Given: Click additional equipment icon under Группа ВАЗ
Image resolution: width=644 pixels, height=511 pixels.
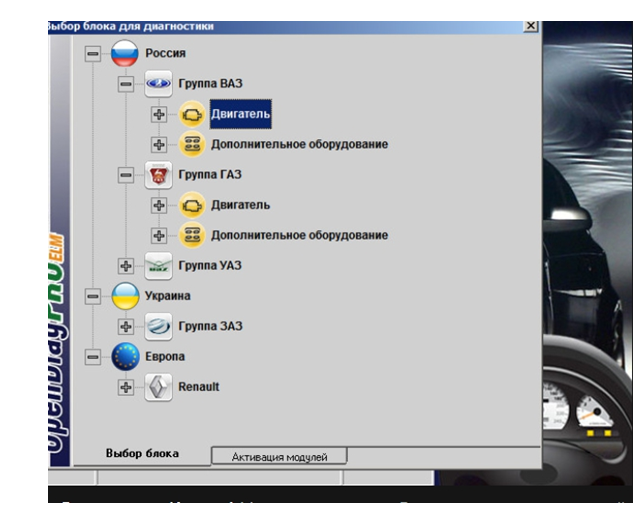Looking at the screenshot, I should (192, 145).
